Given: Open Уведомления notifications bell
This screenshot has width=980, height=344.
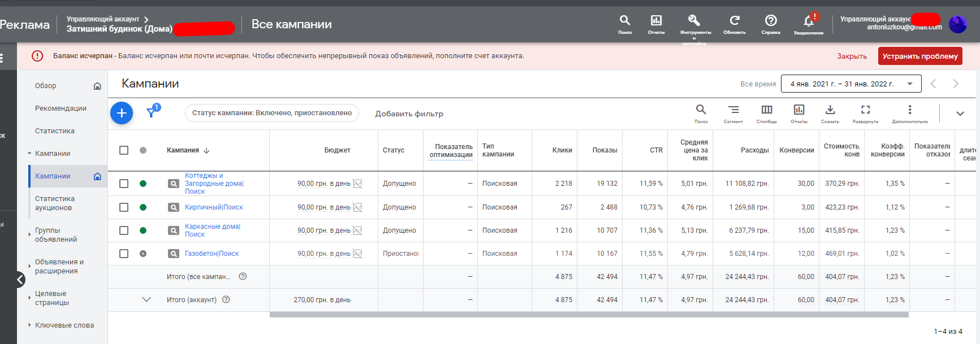Looking at the screenshot, I should (809, 21).
